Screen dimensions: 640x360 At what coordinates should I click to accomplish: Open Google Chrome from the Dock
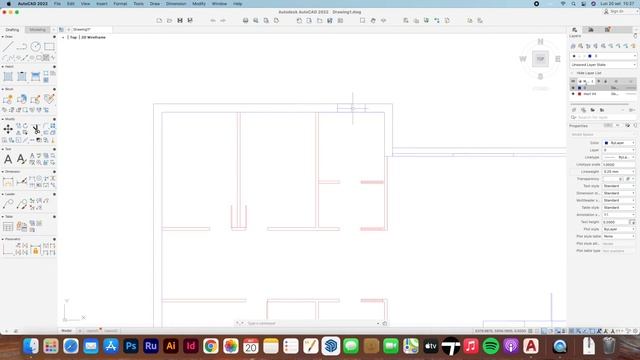tap(211, 346)
